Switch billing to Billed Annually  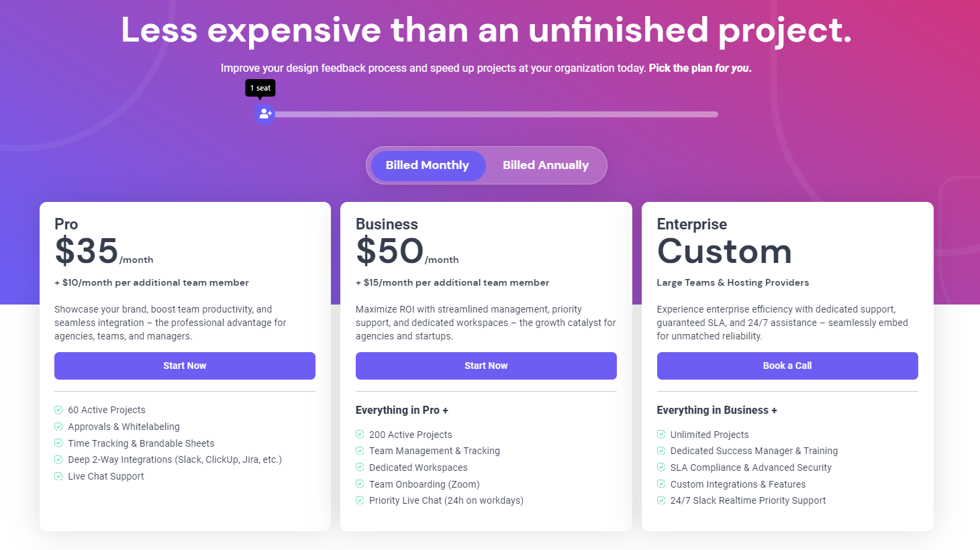click(x=546, y=165)
